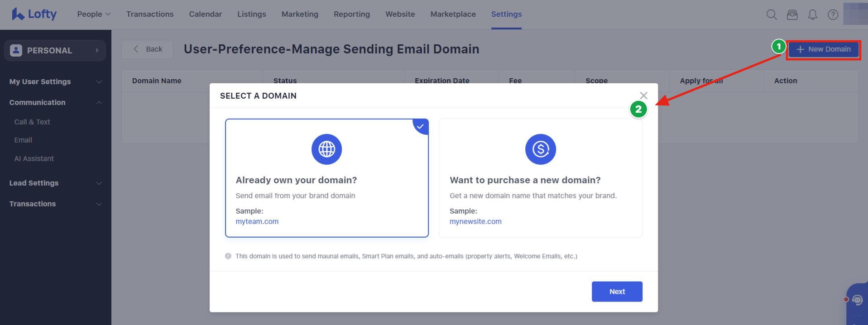Open the chat support widget icon
Viewport: 868px width, 325px height.
pyautogui.click(x=857, y=300)
